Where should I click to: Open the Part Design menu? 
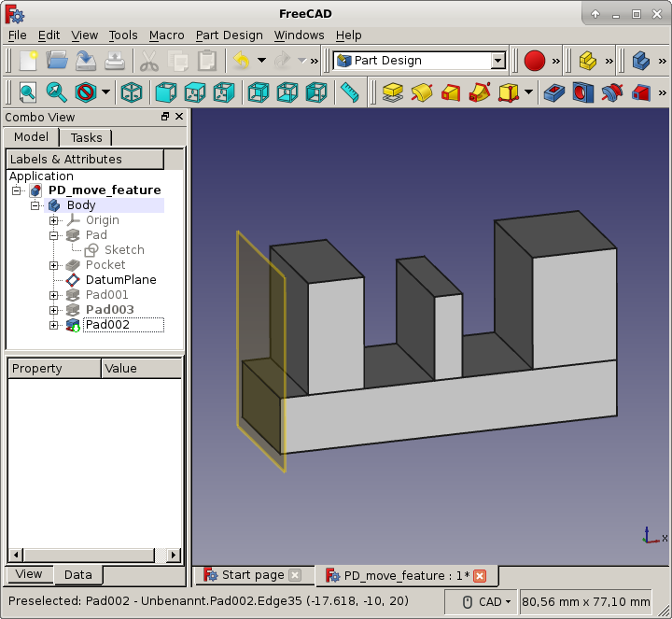click(x=230, y=35)
